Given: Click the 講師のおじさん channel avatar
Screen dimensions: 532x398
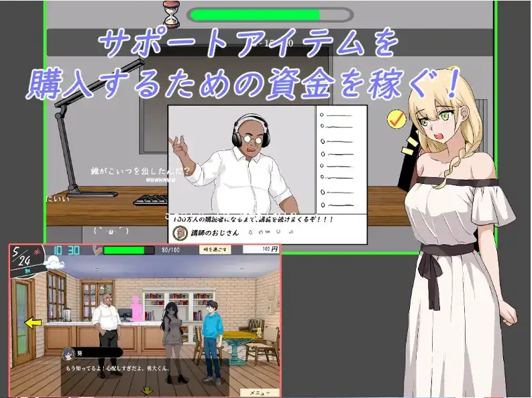Looking at the screenshot, I should click(x=180, y=233).
